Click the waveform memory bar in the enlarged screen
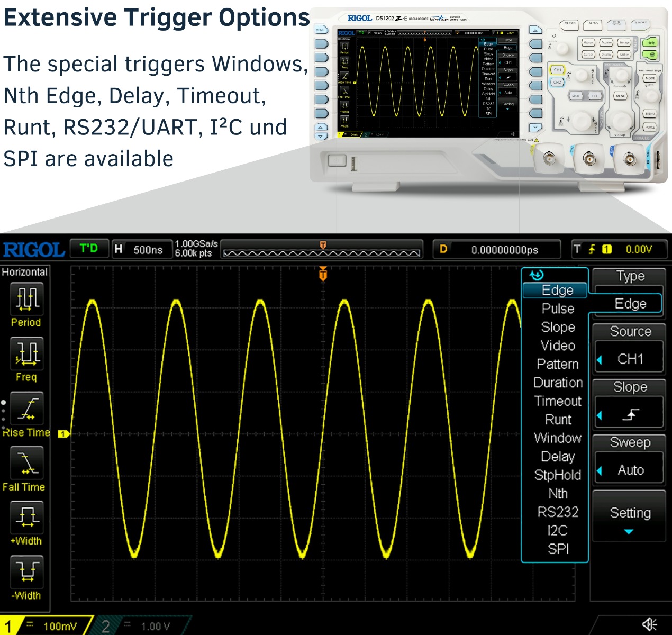 click(322, 249)
